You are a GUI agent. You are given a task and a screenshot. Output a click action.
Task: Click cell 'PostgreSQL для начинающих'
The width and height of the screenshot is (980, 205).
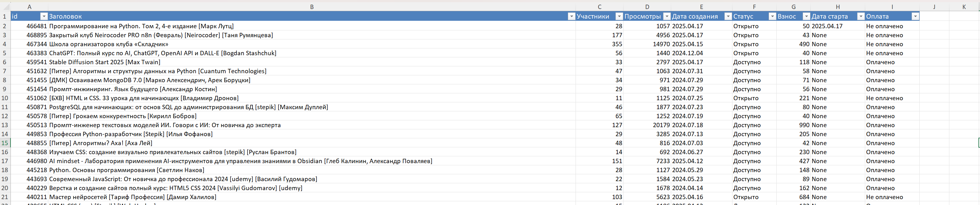point(312,107)
